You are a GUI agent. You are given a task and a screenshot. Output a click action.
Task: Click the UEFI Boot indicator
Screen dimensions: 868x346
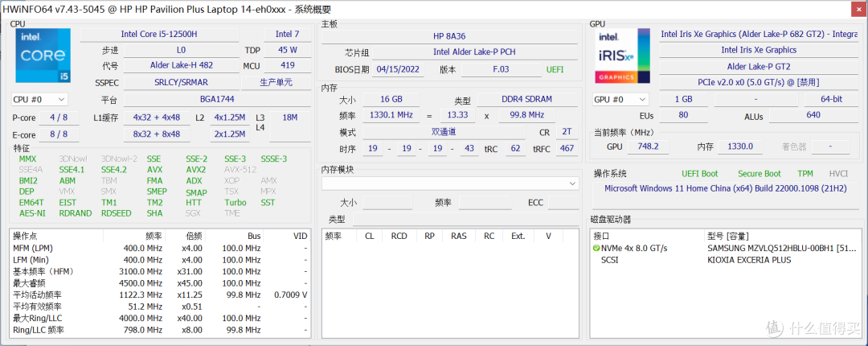[x=700, y=174]
